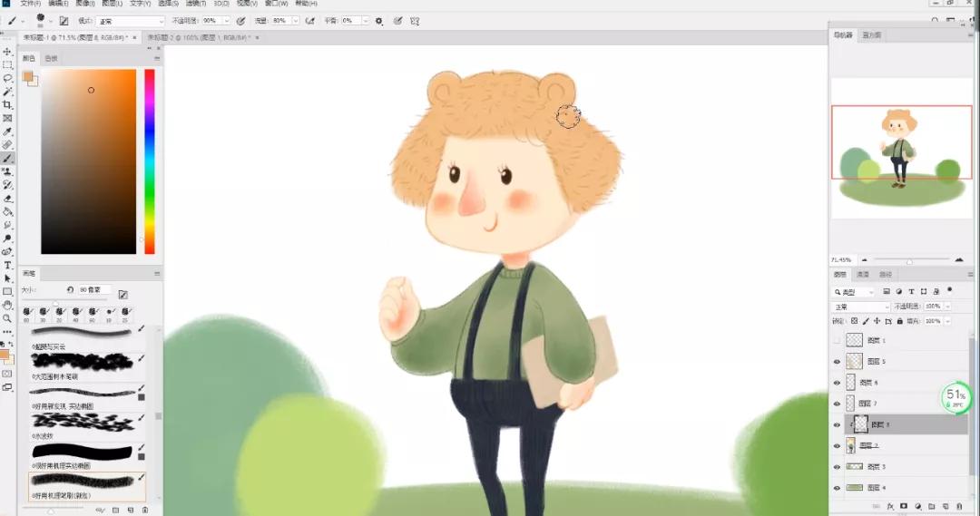Hide 图层 5 using its eye icon
980x516 pixels.
tap(837, 361)
